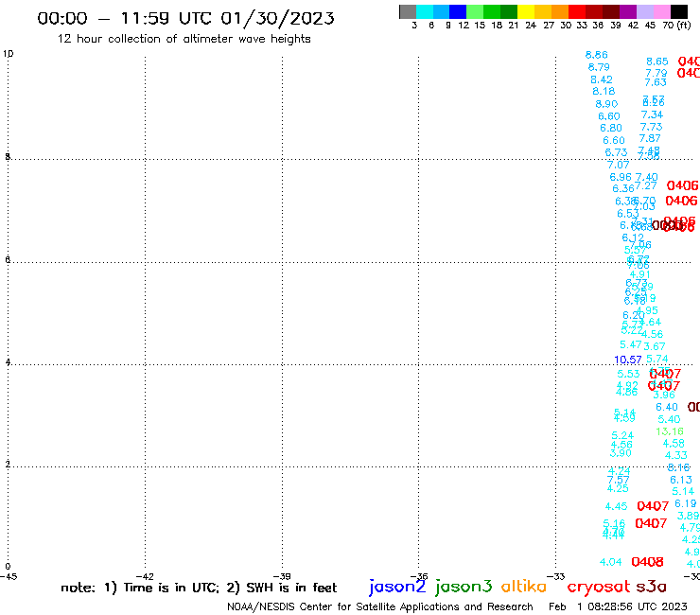This screenshot has height=615, width=700.
Task: Select the wave height value '7.87'
Action: coord(650,138)
